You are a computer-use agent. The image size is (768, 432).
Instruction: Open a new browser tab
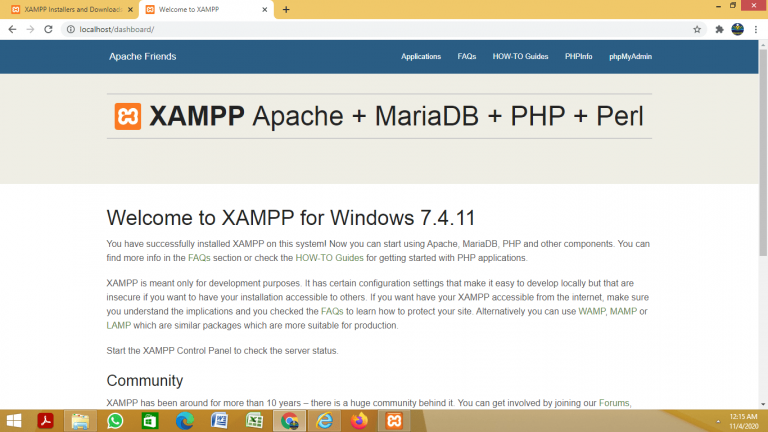coord(286,9)
